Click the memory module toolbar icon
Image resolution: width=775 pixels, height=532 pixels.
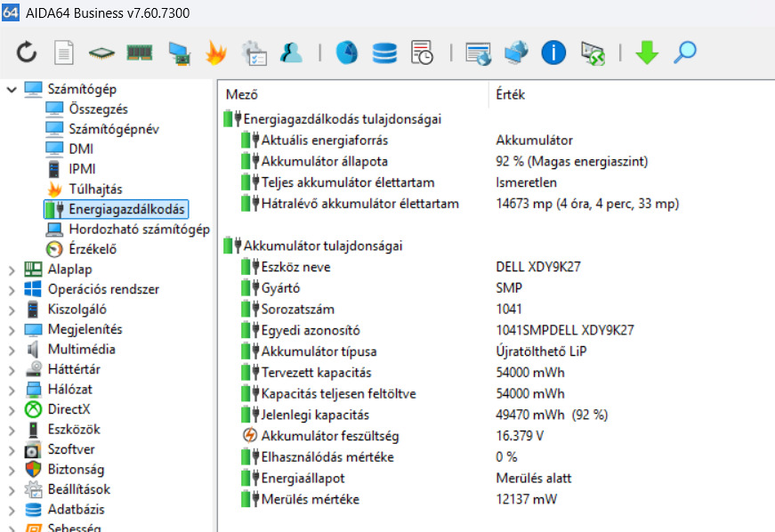point(140,52)
